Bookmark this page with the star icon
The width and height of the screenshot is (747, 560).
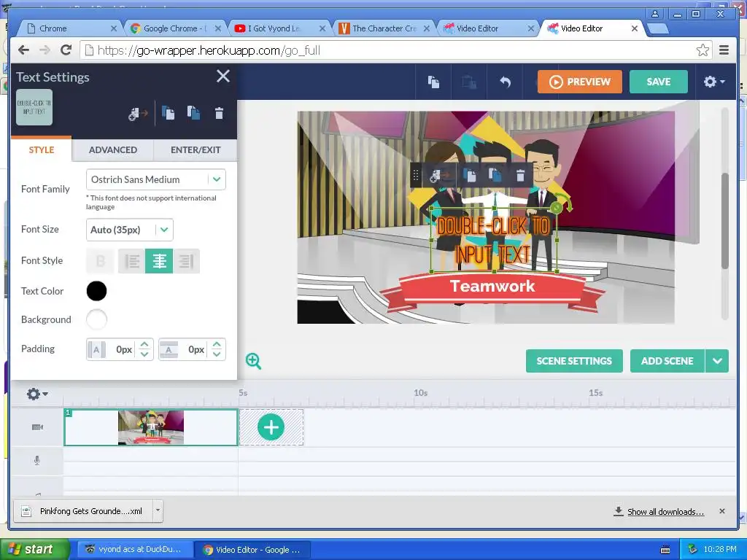click(x=703, y=50)
